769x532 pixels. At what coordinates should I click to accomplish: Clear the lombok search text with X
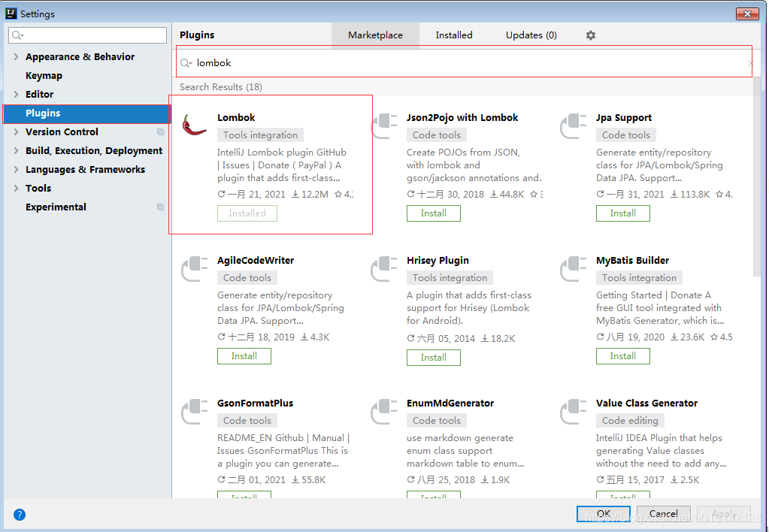750,63
